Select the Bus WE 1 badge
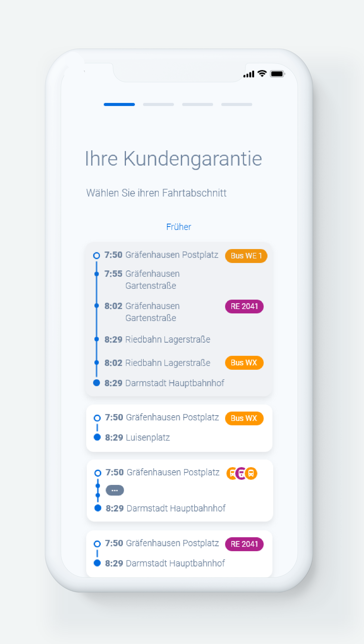 point(246,256)
